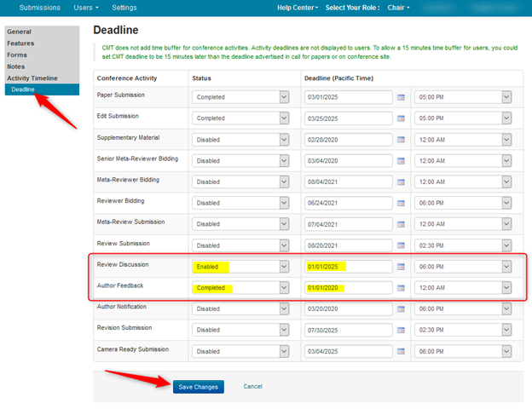Open calendar icon for Reviewer Bidding date

(401, 203)
